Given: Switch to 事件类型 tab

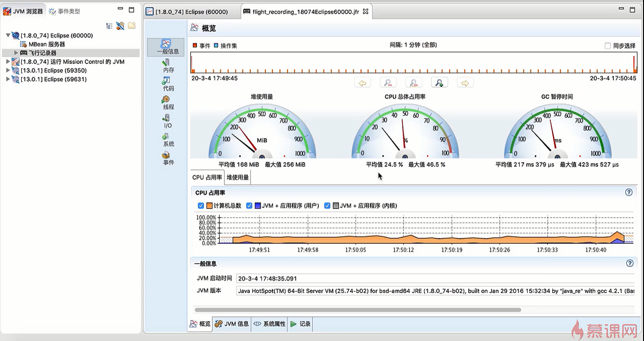Looking at the screenshot, I should (65, 11).
